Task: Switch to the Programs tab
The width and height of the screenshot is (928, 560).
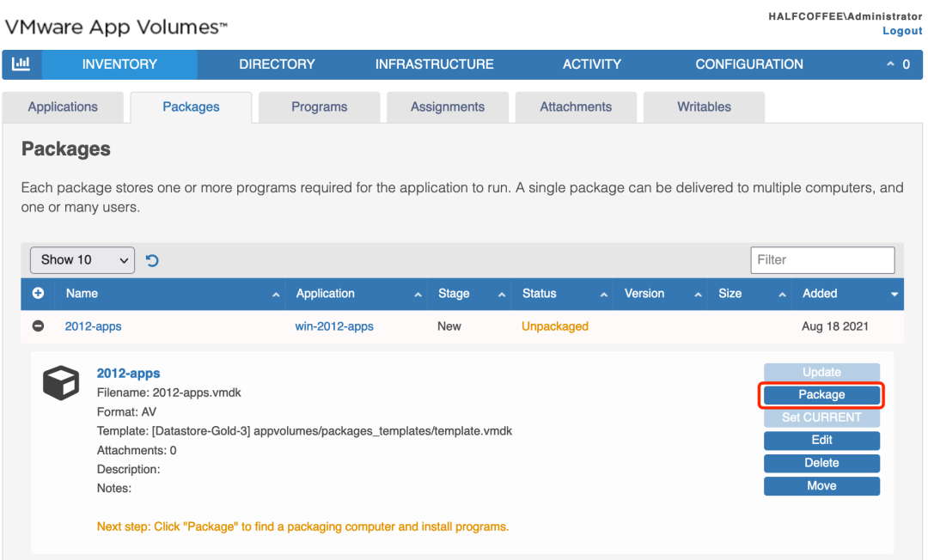Action: click(320, 107)
